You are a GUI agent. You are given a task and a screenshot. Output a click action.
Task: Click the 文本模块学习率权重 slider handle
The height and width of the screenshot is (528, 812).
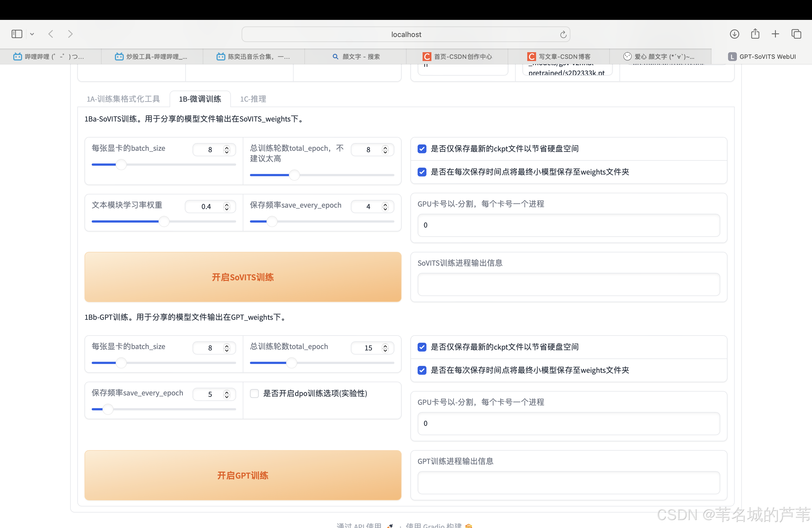[x=164, y=222]
